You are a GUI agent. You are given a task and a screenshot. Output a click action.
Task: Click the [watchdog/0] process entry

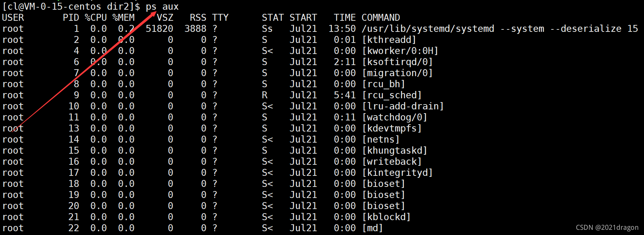[394, 117]
